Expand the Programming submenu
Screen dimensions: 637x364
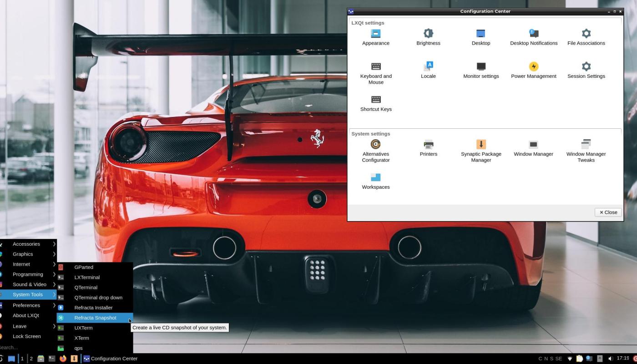[x=28, y=274]
